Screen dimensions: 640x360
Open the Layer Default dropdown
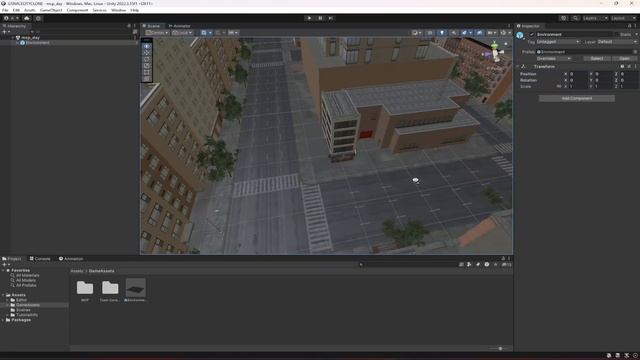click(x=617, y=42)
